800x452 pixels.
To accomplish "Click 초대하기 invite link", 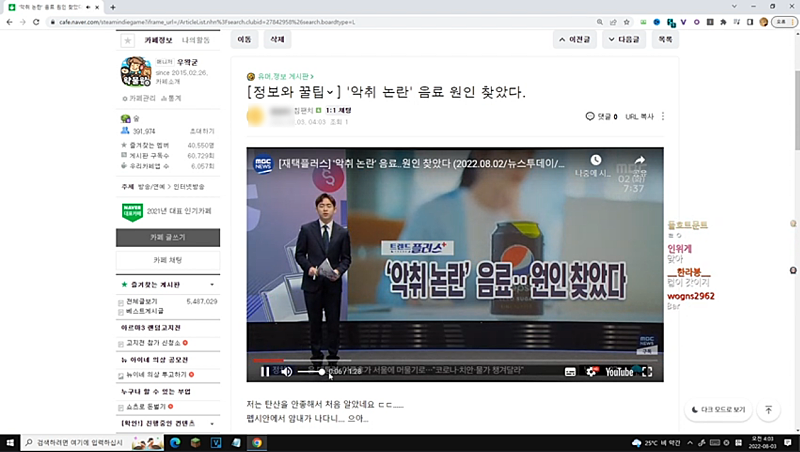I will (202, 131).
